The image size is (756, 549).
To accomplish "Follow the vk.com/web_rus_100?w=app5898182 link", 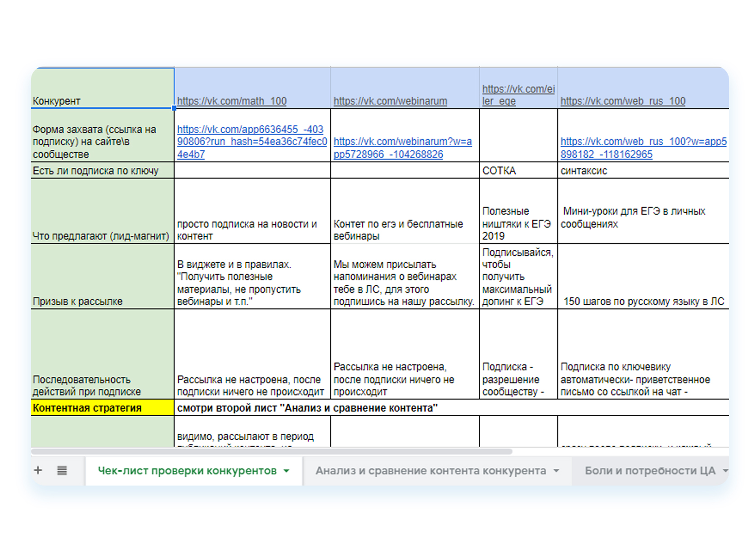I will 643,148.
